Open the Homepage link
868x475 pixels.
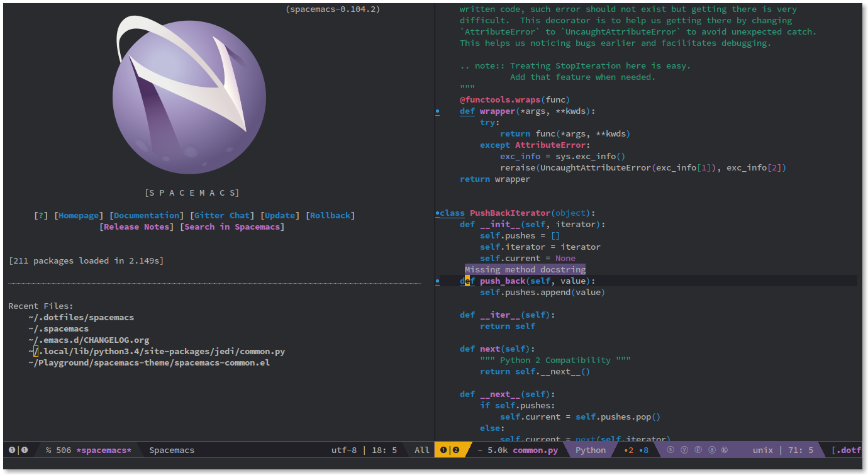pyautogui.click(x=78, y=215)
